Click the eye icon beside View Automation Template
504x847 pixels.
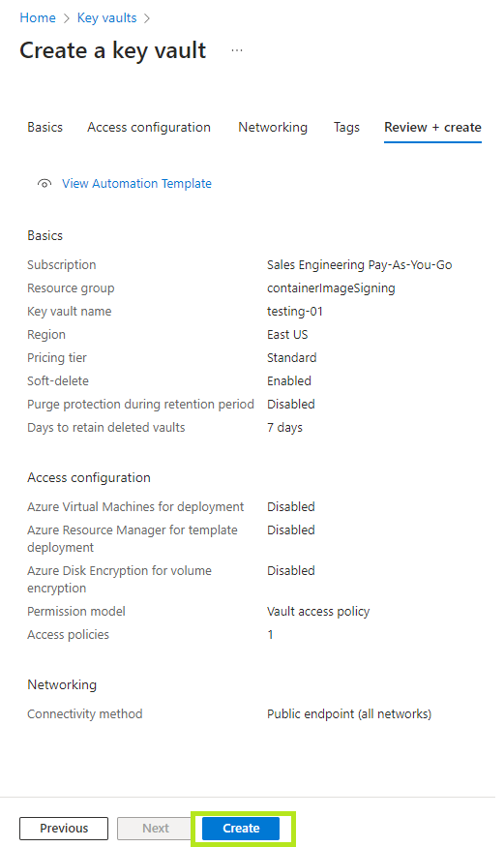[44, 184]
